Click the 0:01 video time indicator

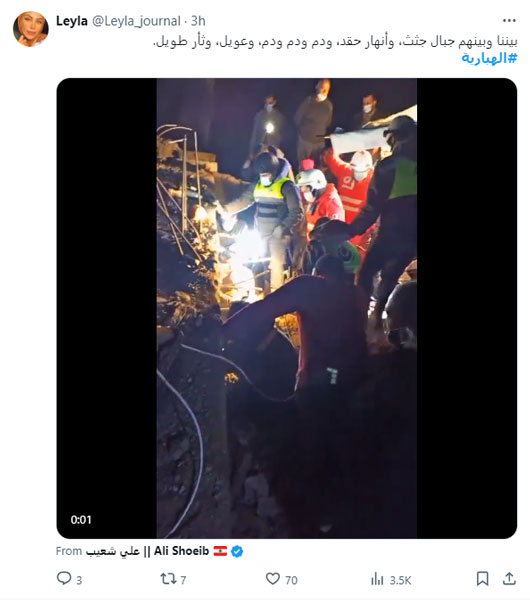point(81,520)
